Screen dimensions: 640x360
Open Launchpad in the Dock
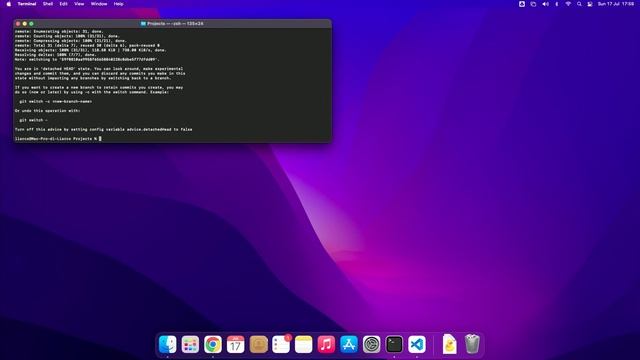pyautogui.click(x=190, y=344)
